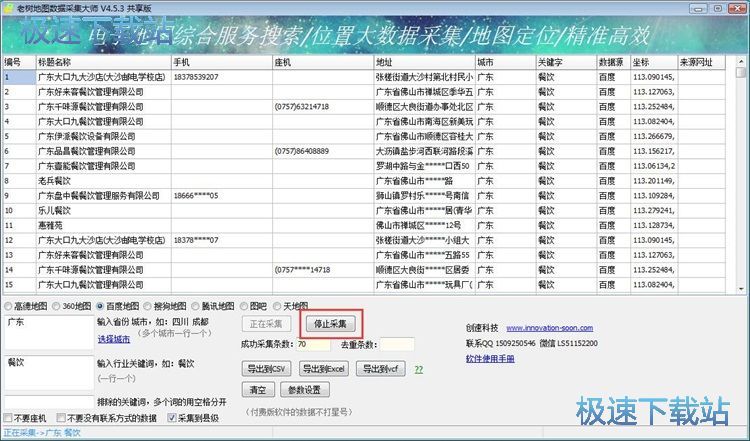Image resolution: width=750 pixels, height=441 pixels.
Task: Select coordinate cell 113.266679,
Action: pos(654,136)
